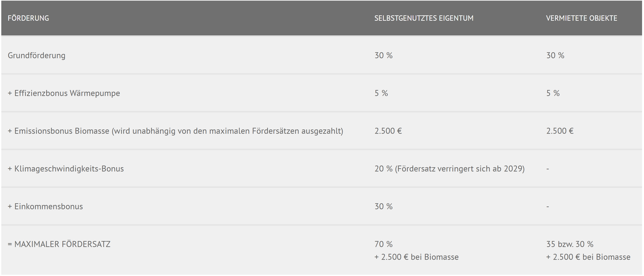This screenshot has height=276, width=644.
Task: Click the Einkommensbonus 30 % value
Action: coord(383,207)
